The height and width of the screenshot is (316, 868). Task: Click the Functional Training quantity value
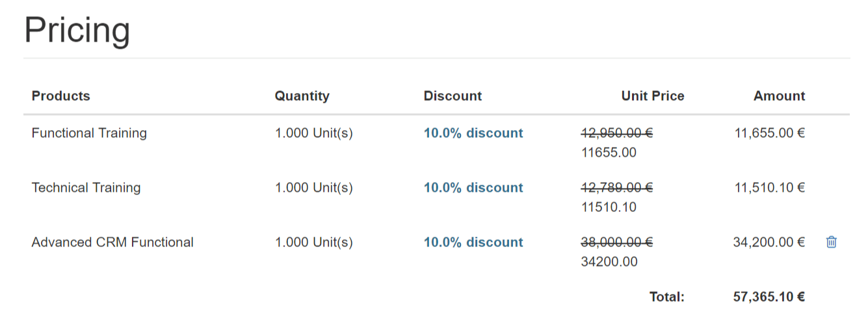[x=313, y=133]
